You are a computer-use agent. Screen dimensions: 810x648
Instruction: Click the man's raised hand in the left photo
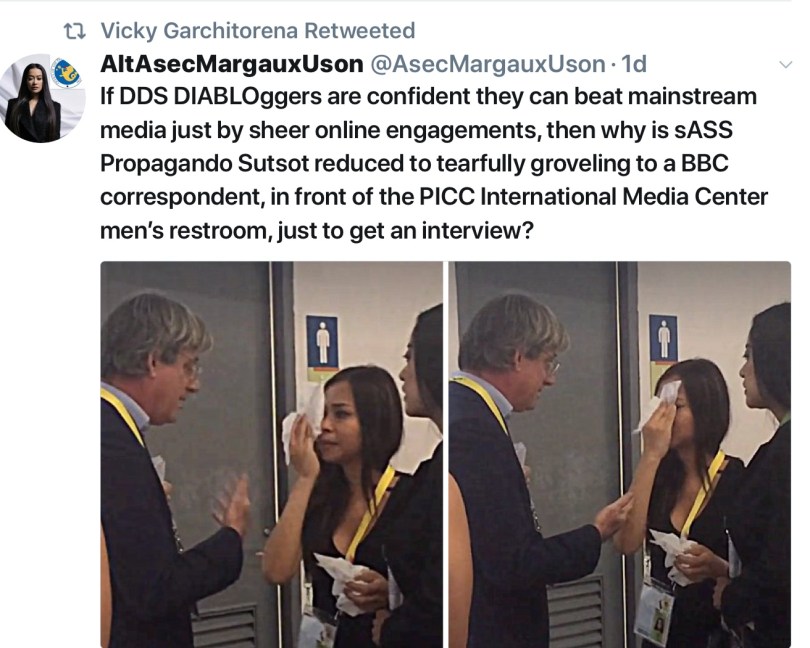(231, 504)
